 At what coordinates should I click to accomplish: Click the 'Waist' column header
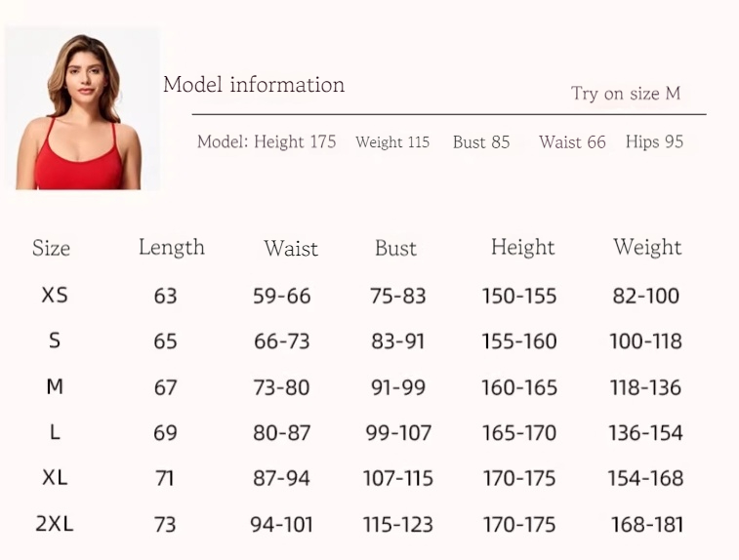pyautogui.click(x=291, y=249)
